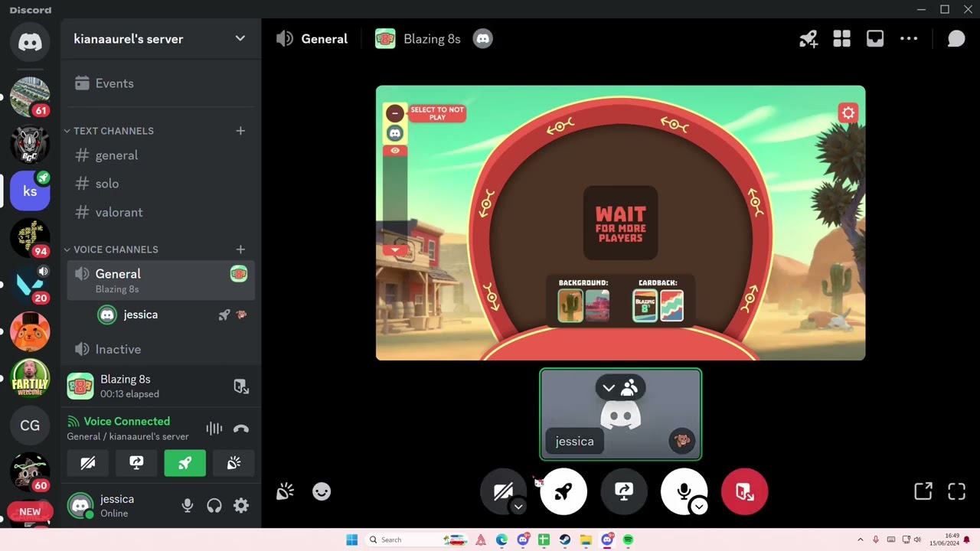Open soundboard icon below the activity
Screen dimensions: 980x551
285,491
